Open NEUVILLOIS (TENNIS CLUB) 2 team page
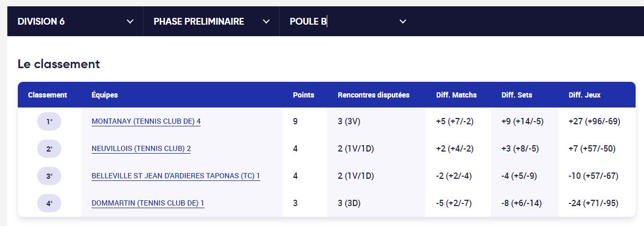The height and width of the screenshot is (226, 644). (141, 149)
